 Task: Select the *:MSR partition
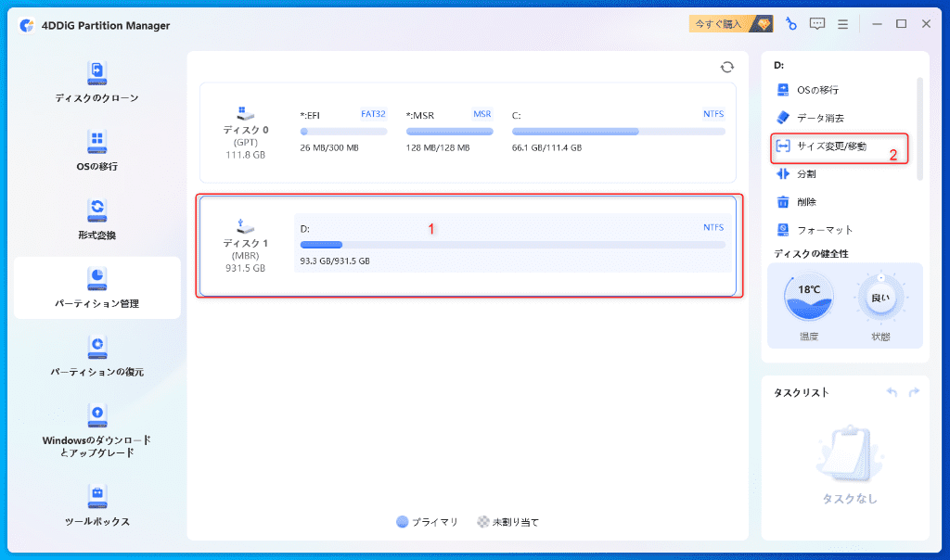(x=449, y=131)
